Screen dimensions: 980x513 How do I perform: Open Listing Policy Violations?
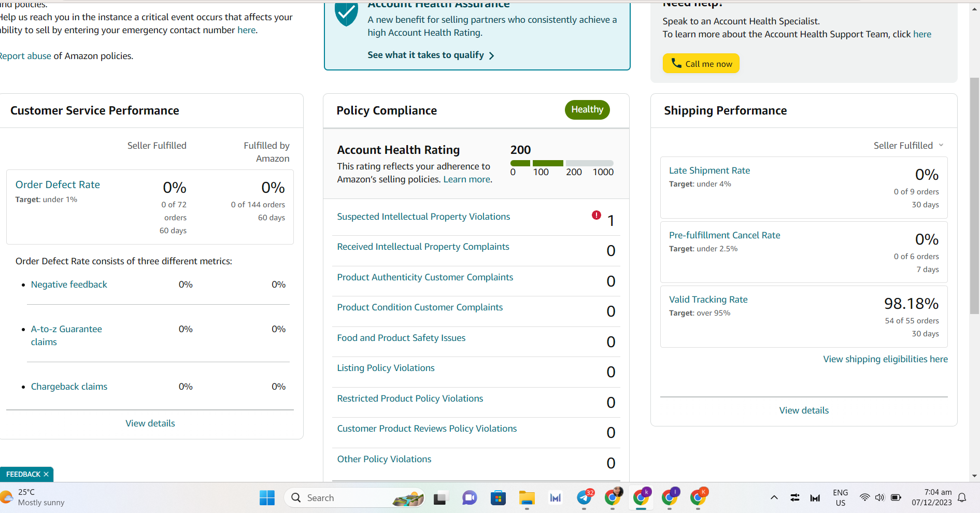tap(386, 368)
